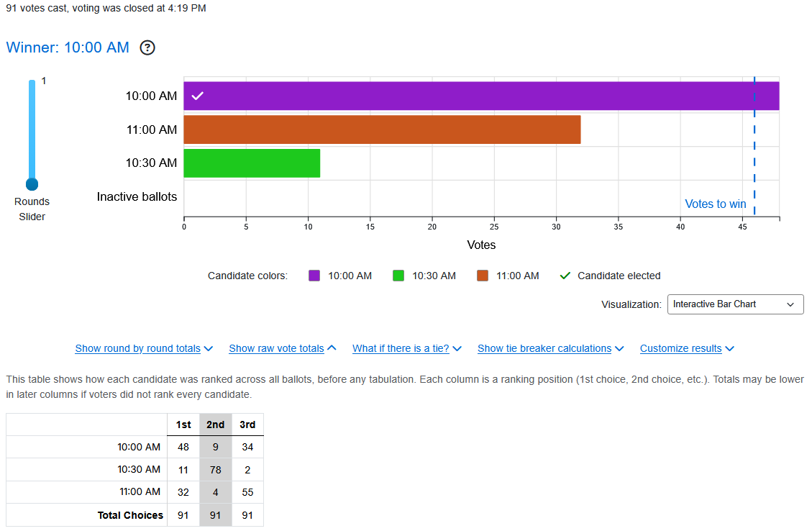Click the Votes to win label
The width and height of the screenshot is (812, 531).
pyautogui.click(x=716, y=204)
